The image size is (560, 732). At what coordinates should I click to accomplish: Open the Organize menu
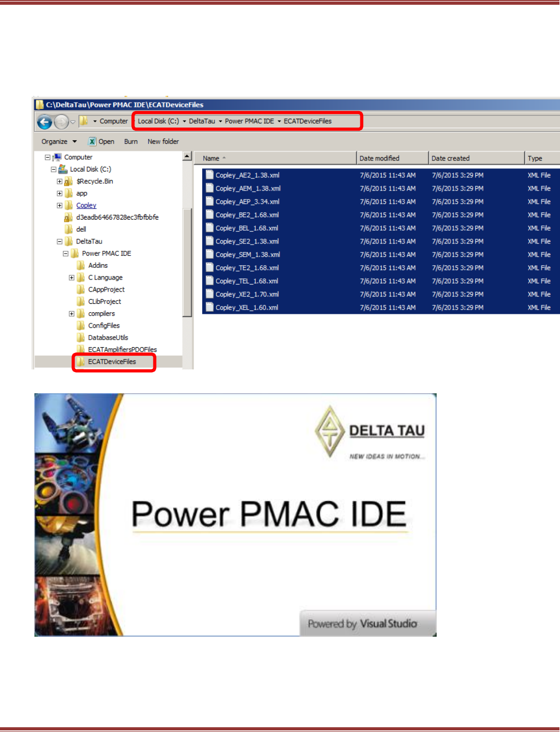[59, 141]
